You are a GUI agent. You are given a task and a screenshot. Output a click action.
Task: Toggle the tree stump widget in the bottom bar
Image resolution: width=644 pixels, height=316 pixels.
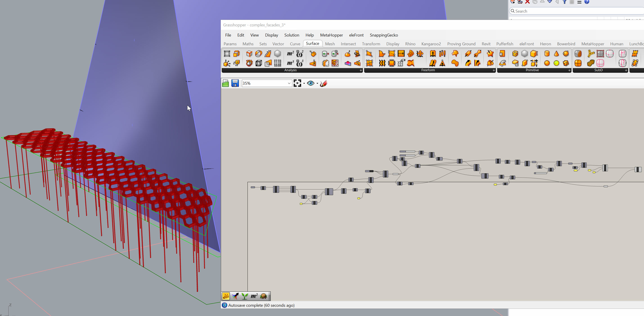[x=264, y=296]
